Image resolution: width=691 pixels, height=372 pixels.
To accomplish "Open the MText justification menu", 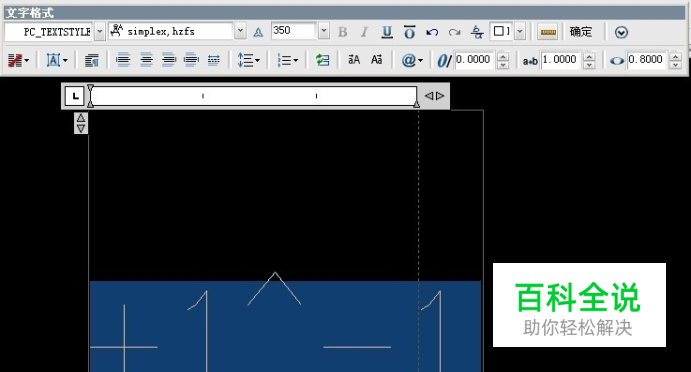I will coord(57,60).
